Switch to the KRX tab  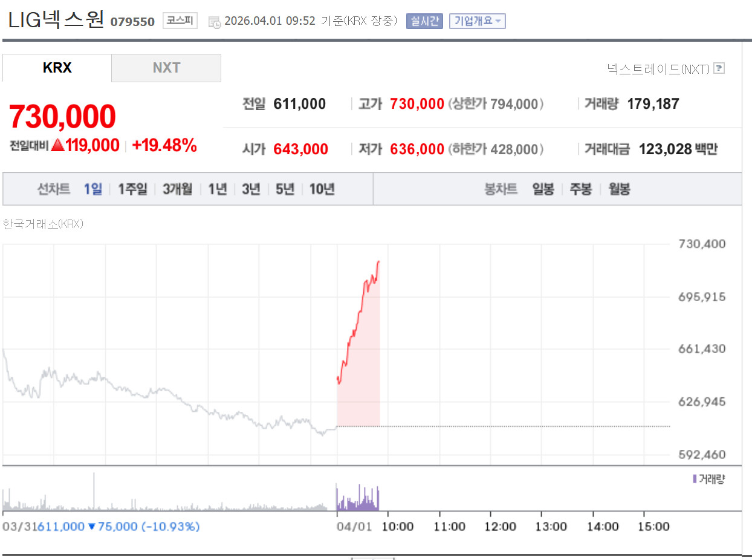point(57,68)
